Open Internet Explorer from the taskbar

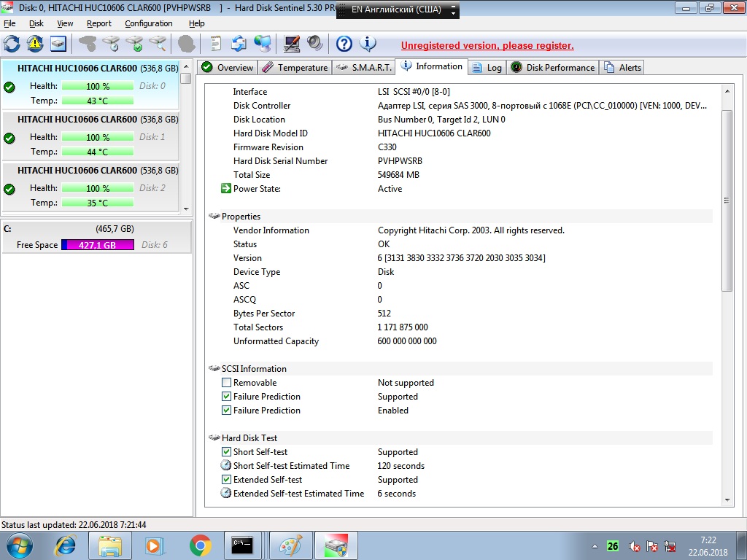coord(65,545)
